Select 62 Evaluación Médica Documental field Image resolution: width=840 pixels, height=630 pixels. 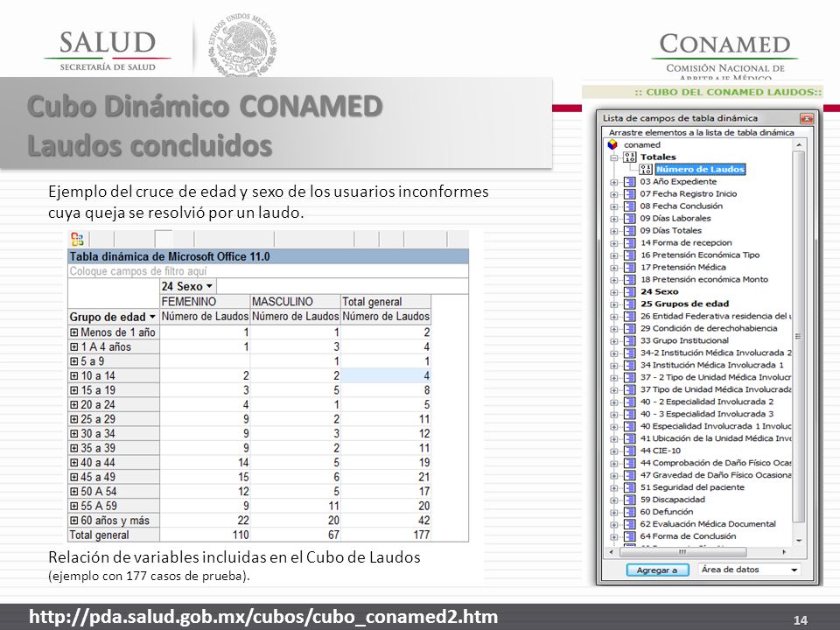pos(708,524)
